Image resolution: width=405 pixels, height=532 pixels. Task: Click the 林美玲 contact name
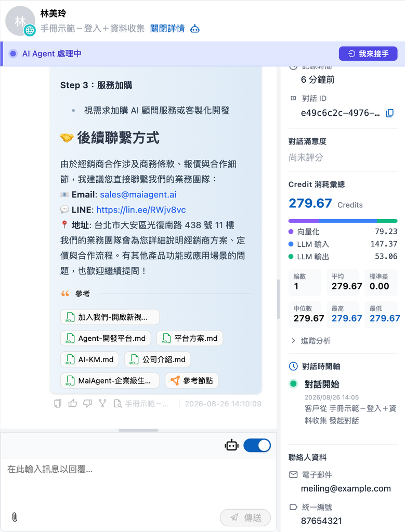[54, 14]
